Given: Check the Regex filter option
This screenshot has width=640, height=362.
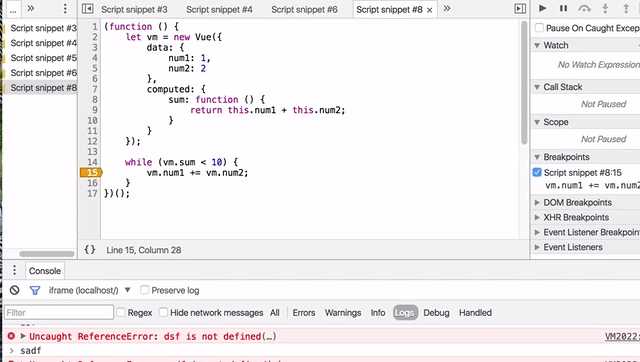Looking at the screenshot, I should [120, 312].
